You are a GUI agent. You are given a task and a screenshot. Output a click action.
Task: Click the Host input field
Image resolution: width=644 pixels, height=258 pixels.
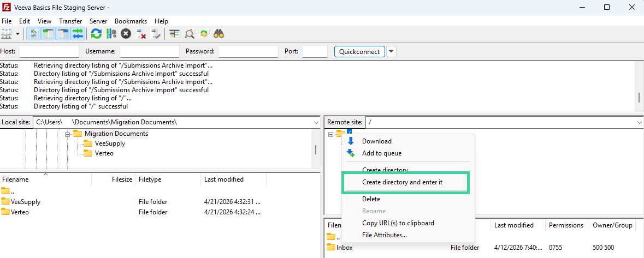click(49, 51)
